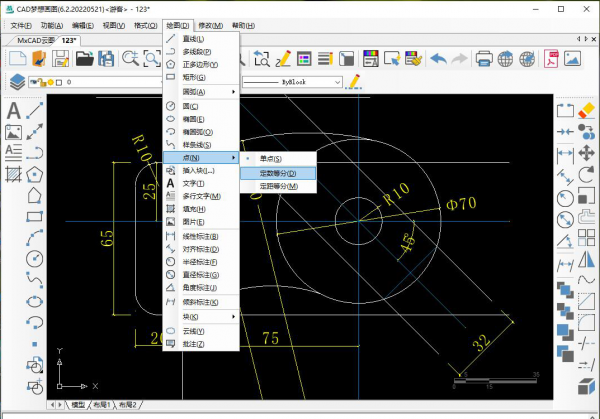Open the orange DWG file icon
Screen dimensions: 600x419
[39, 59]
